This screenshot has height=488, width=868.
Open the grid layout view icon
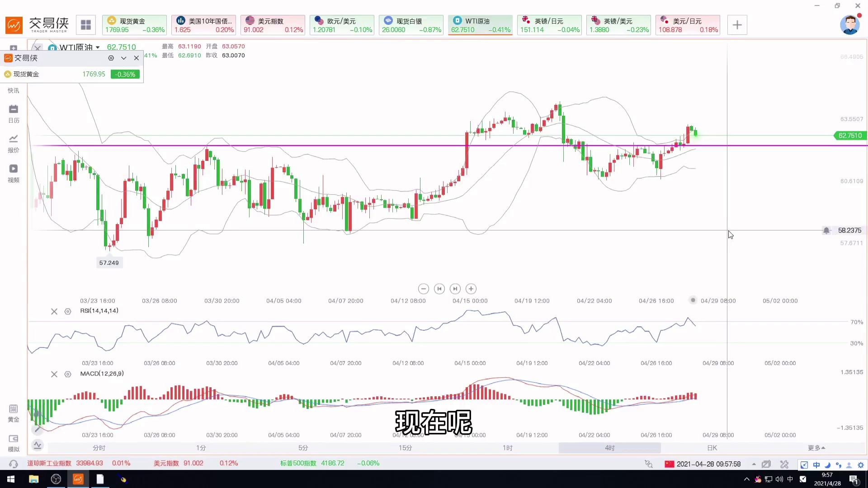(x=86, y=25)
